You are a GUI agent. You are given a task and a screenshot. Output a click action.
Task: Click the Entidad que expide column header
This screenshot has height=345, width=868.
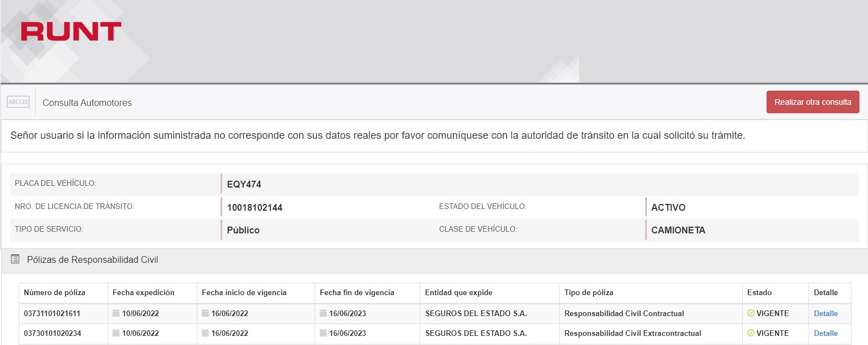[459, 293]
